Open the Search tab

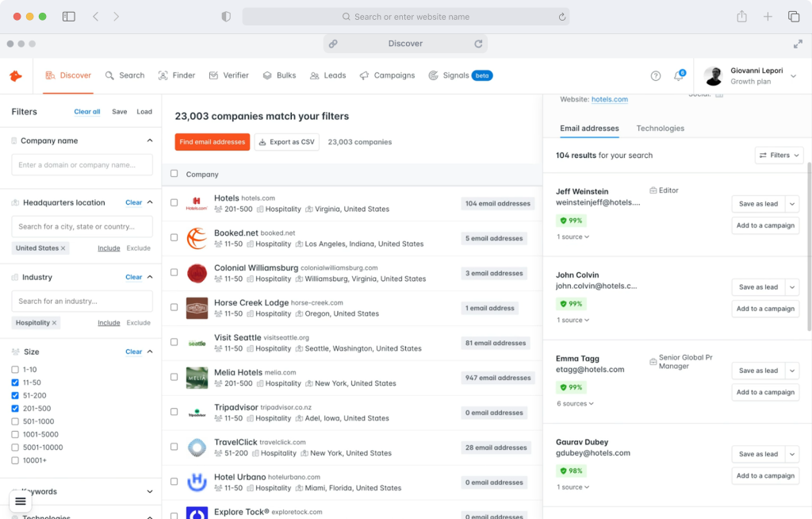pyautogui.click(x=124, y=75)
